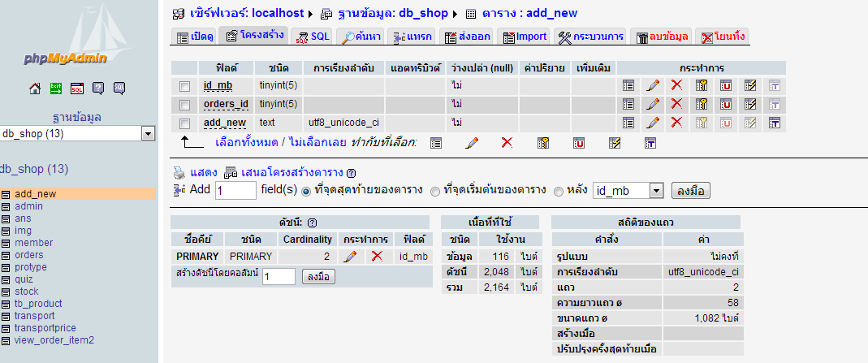Click the with-selected red X drop icon

tap(507, 143)
